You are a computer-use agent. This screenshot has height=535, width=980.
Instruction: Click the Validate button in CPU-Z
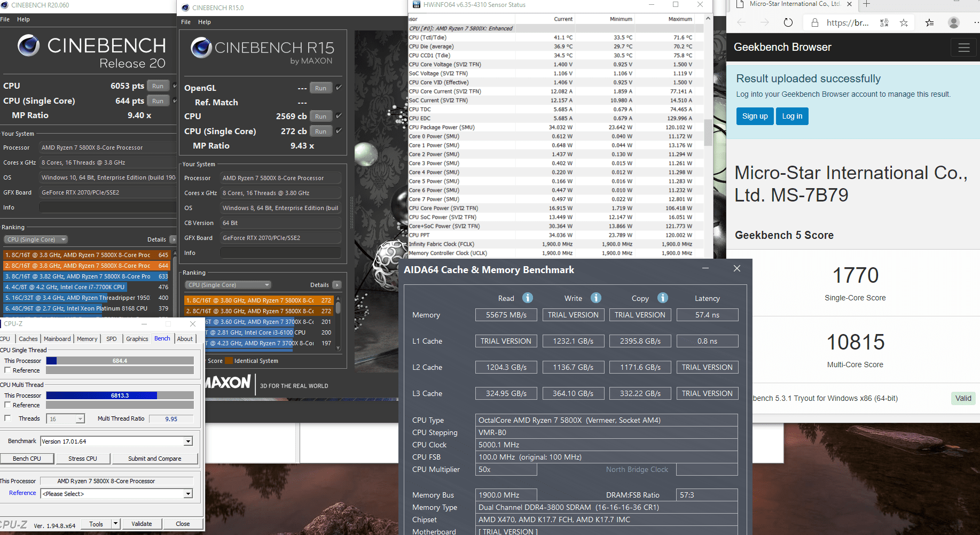pyautogui.click(x=142, y=524)
